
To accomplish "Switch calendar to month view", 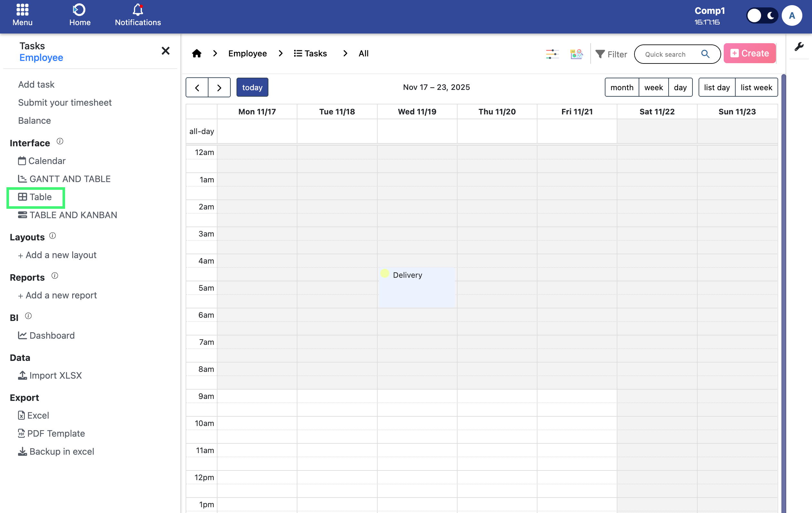I will click(x=622, y=87).
